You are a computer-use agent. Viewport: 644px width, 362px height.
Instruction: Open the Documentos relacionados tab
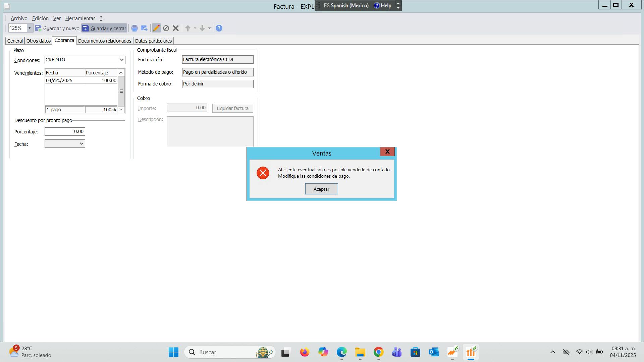(105, 41)
